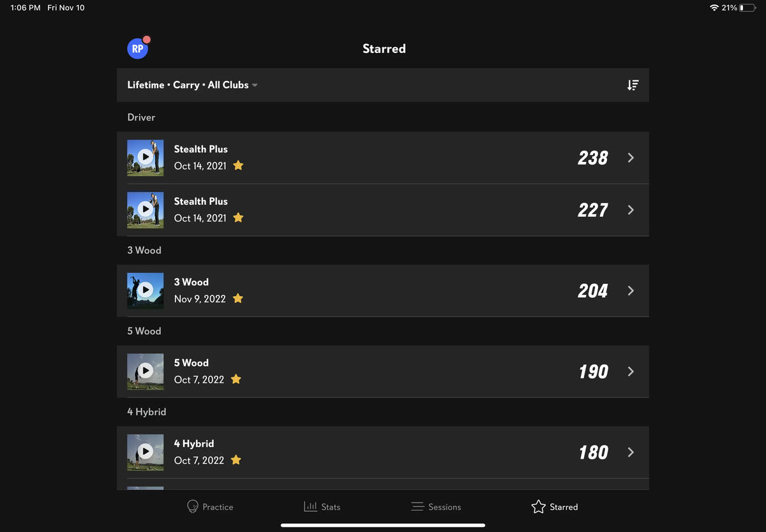Expand the 180 4 Hybrid shot chevron

click(x=631, y=452)
